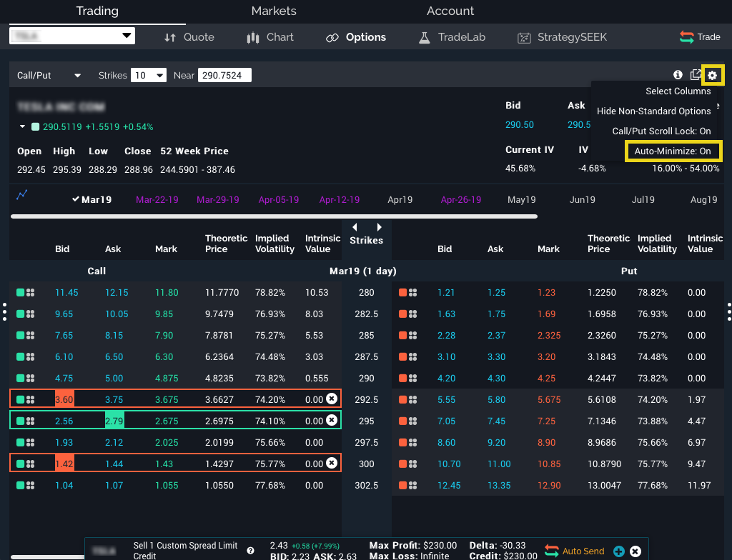
Task: Choose Select Columns from the menu
Action: pos(678,91)
